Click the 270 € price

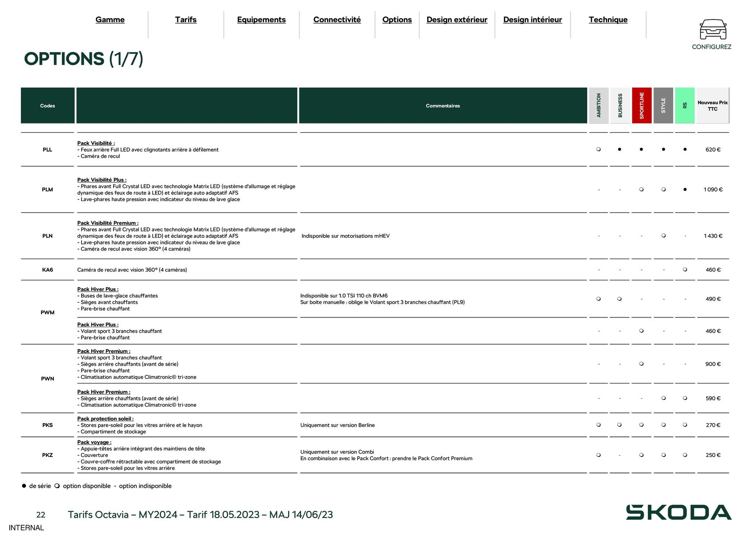click(713, 425)
